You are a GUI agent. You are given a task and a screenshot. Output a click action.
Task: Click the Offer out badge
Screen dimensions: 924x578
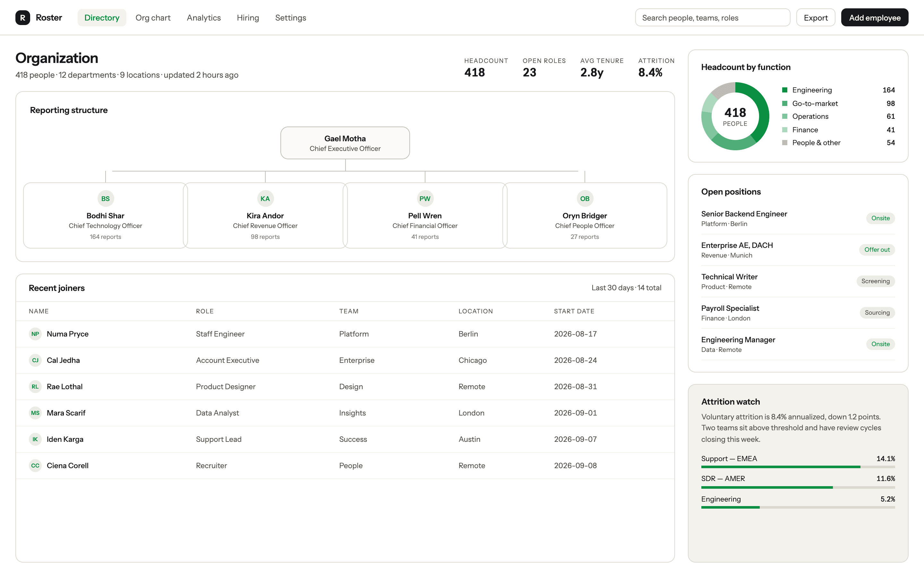tap(877, 250)
